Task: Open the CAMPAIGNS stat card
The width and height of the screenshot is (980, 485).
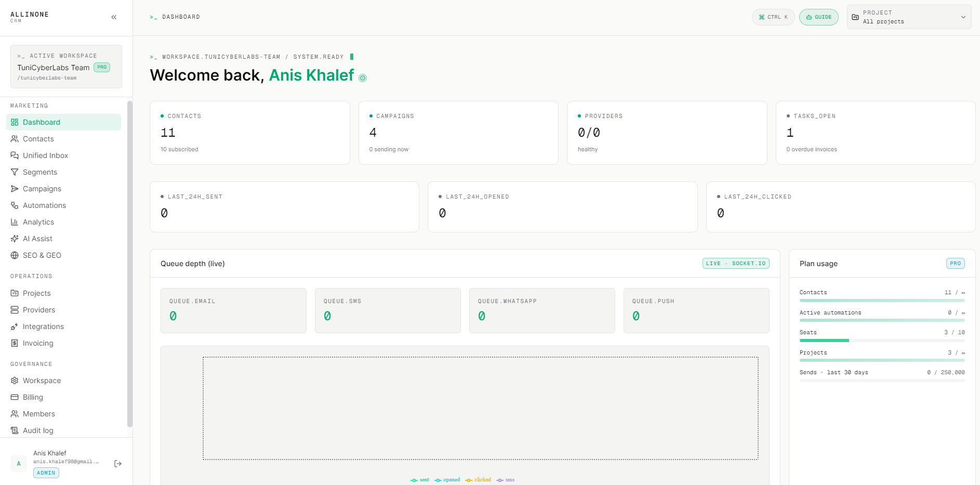Action: 458,133
